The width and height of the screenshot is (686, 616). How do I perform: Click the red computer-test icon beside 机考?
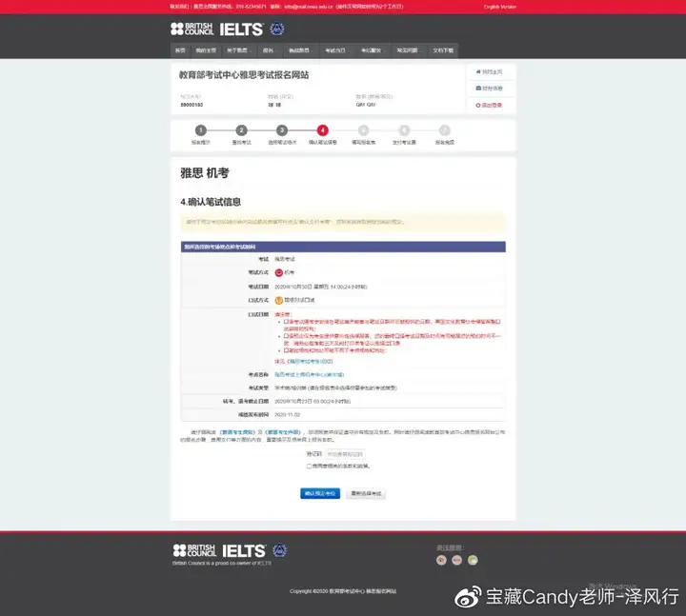point(278,273)
